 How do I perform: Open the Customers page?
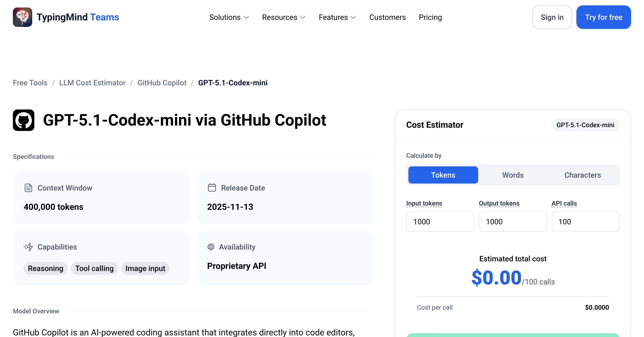pyautogui.click(x=387, y=17)
